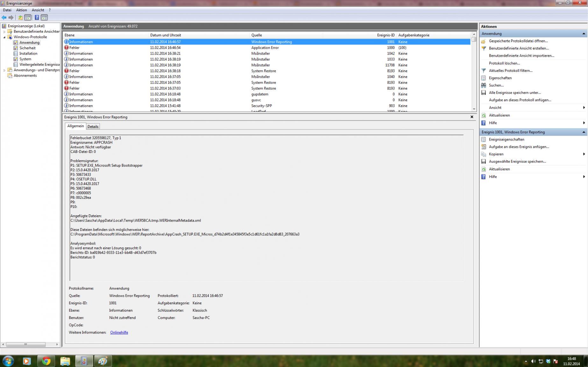The height and width of the screenshot is (367, 588).
Task: Select the gusvc event row
Action: click(267, 100)
